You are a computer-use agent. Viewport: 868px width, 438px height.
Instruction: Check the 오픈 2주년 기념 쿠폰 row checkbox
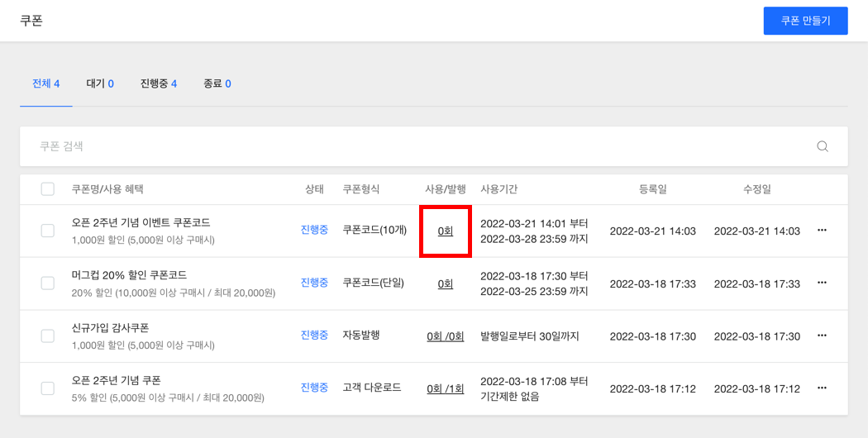pos(48,388)
